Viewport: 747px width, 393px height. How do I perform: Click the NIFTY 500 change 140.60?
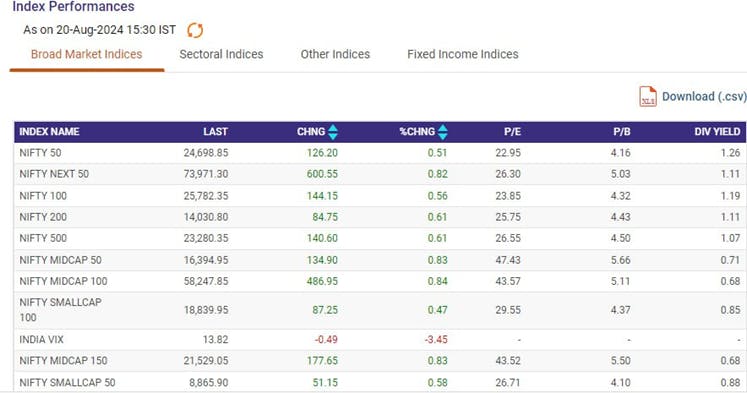coord(322,238)
